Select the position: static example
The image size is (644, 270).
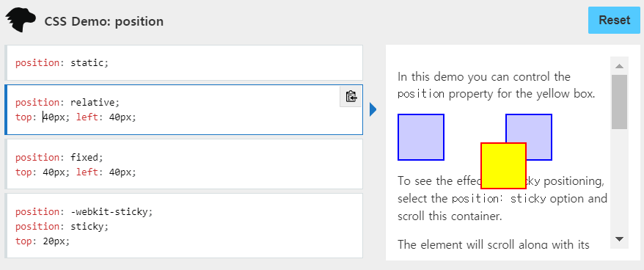tap(183, 63)
